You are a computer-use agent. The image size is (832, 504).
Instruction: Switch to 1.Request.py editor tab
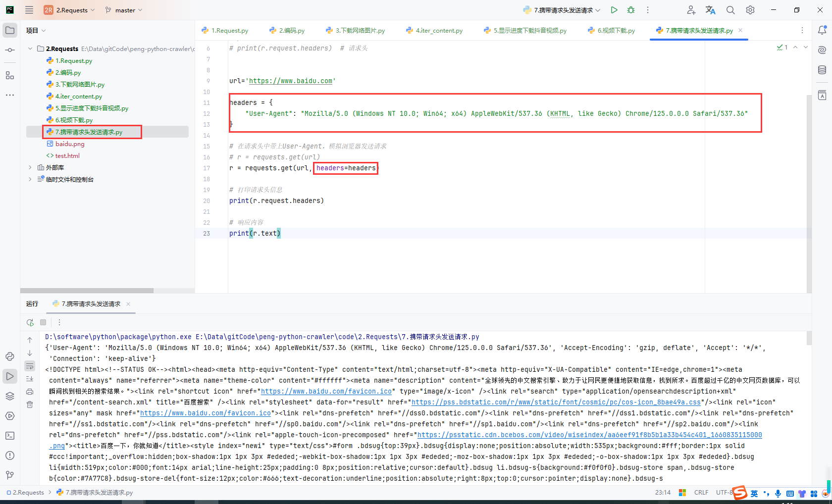click(x=225, y=30)
